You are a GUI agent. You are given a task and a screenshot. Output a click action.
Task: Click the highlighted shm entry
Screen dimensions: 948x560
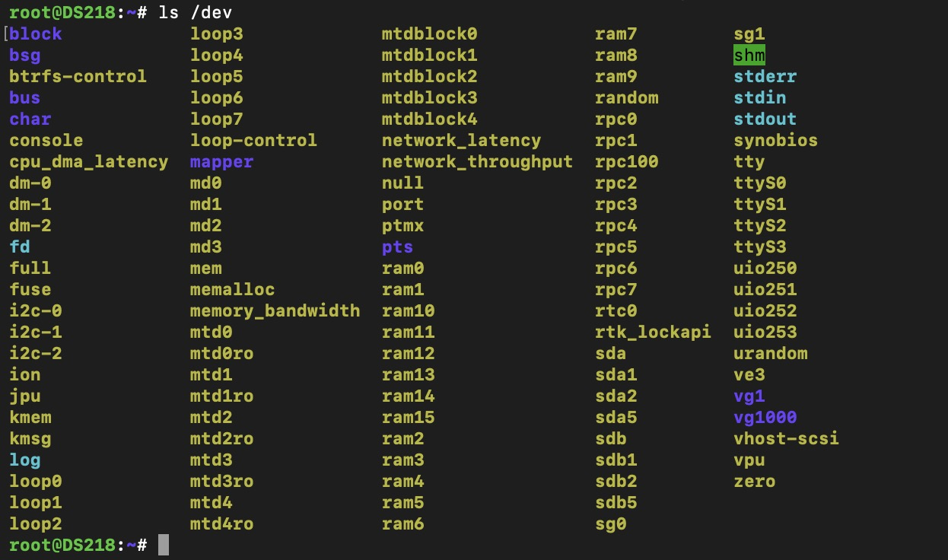pos(749,56)
